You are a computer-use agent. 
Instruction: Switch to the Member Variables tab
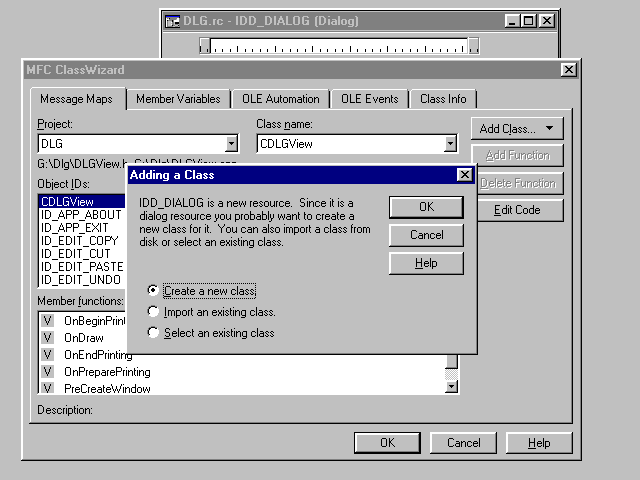click(x=178, y=99)
